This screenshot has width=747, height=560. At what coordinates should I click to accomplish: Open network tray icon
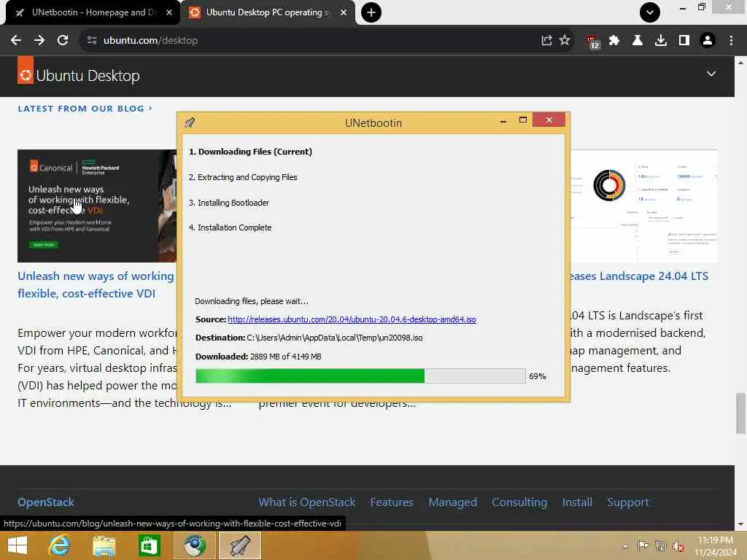[660, 545]
